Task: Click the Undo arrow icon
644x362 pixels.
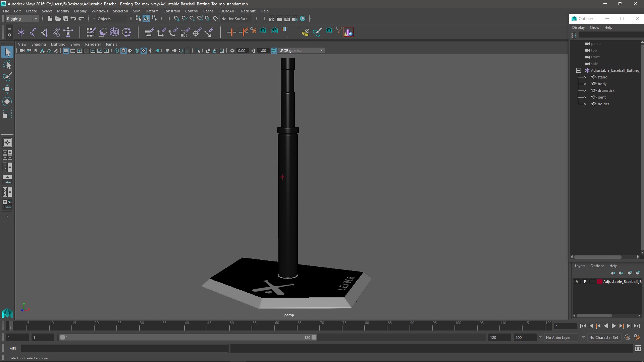Action: (x=73, y=19)
